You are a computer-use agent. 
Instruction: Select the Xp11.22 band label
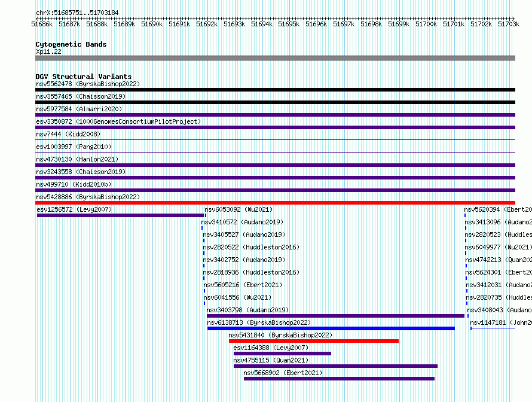pyautogui.click(x=48, y=51)
